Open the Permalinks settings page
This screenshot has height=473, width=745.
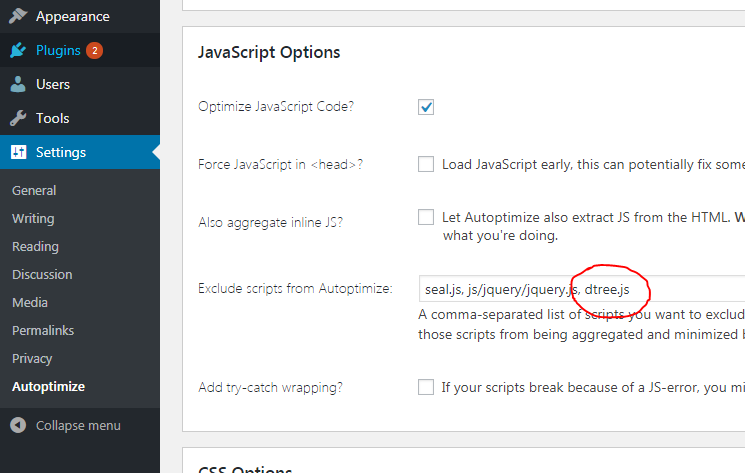[x=43, y=331]
